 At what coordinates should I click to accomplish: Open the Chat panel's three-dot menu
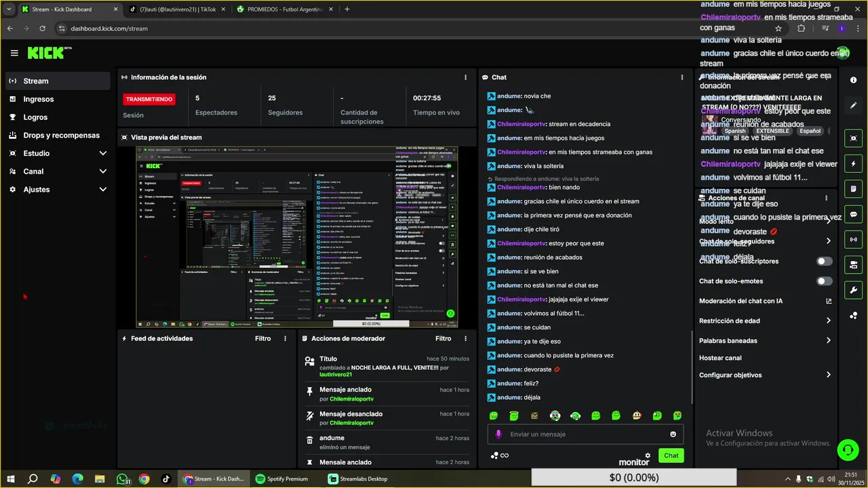pos(682,77)
